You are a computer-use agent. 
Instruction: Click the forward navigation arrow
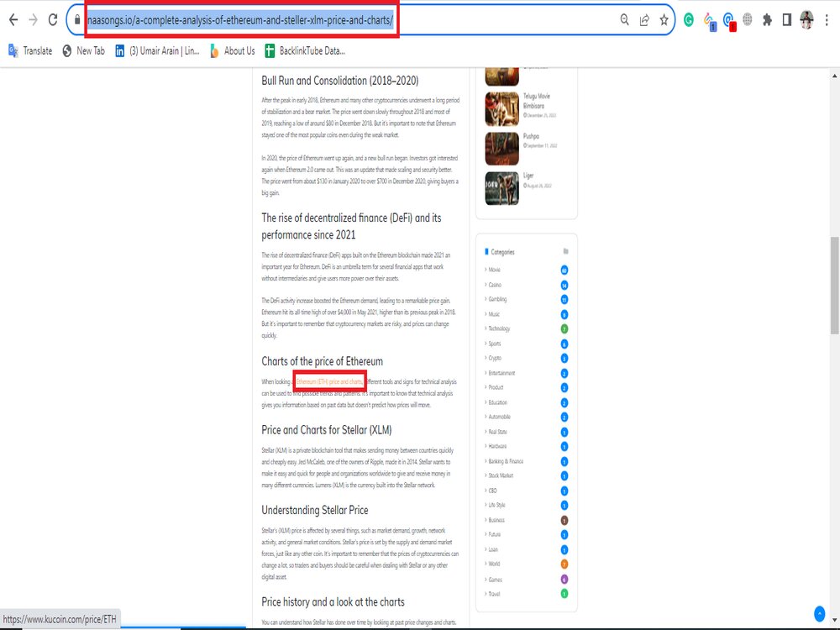(34, 20)
